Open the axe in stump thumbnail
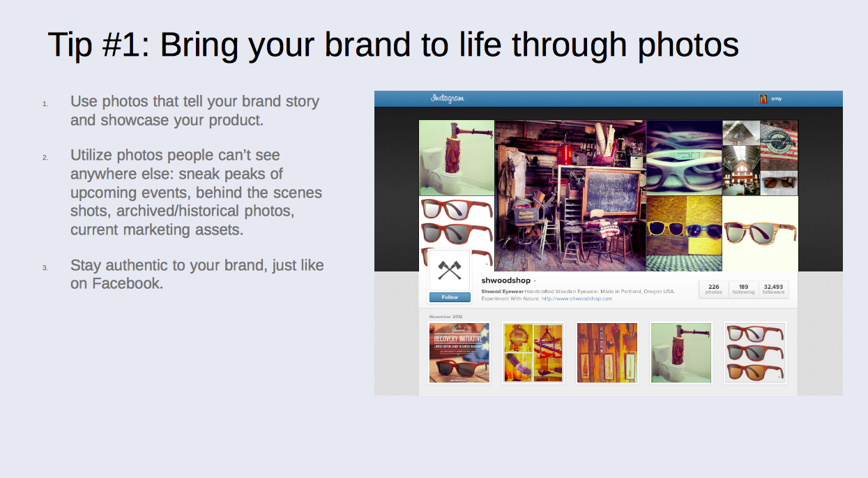 pos(681,352)
